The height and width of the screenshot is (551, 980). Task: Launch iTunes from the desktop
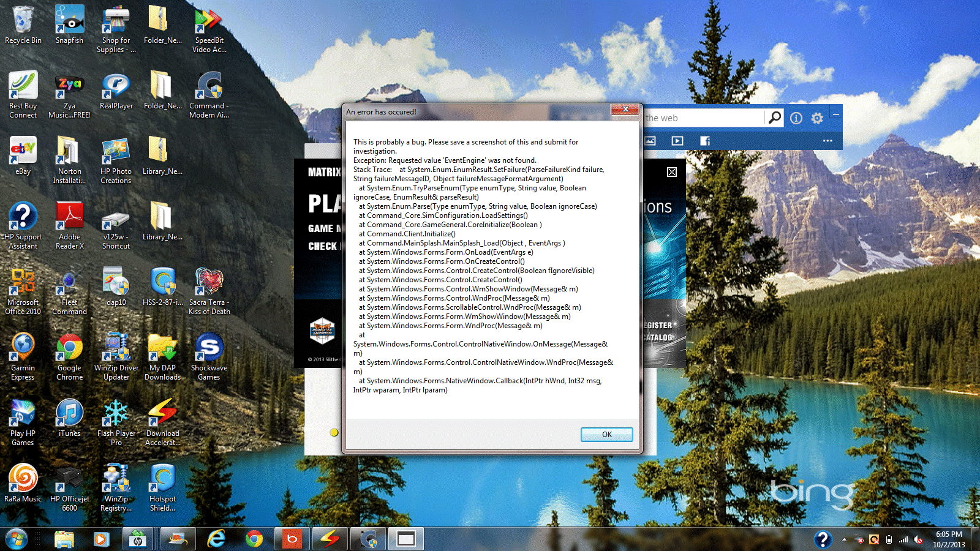[x=69, y=418]
